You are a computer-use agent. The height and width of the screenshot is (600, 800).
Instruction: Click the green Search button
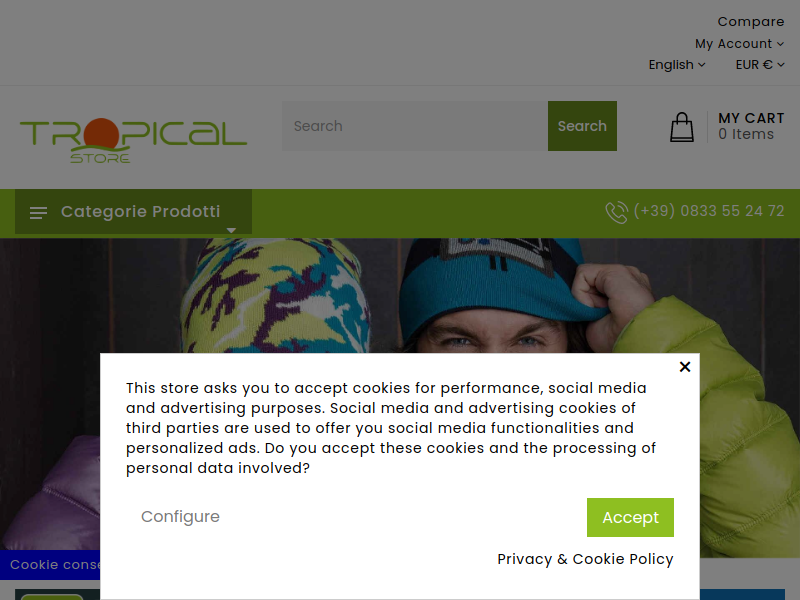pos(582,126)
